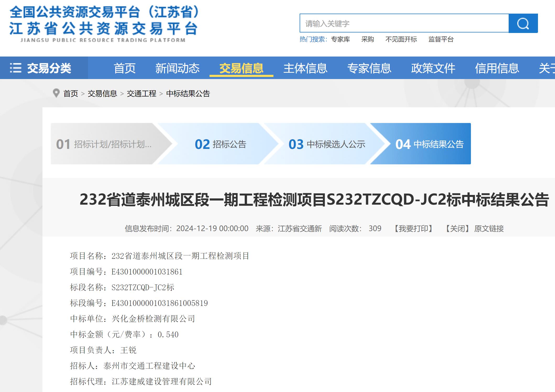Open the 主体信息 navigation item
Viewport: 555px width, 392px height.
click(x=305, y=68)
